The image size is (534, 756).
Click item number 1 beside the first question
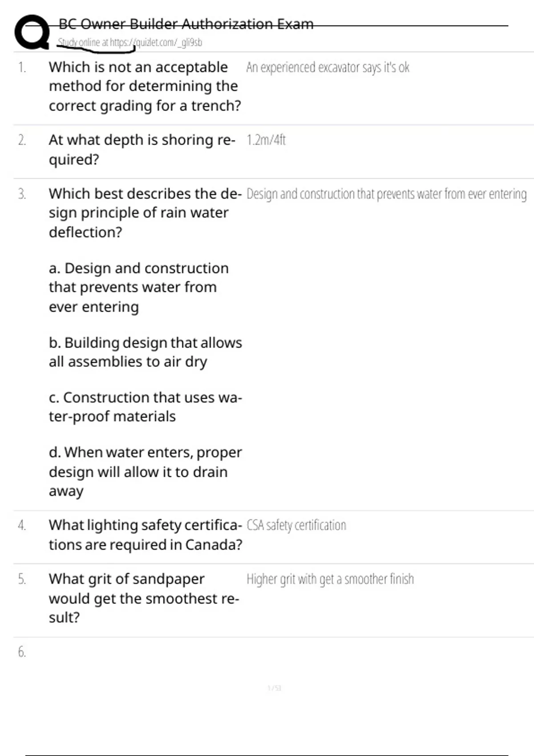click(22, 68)
